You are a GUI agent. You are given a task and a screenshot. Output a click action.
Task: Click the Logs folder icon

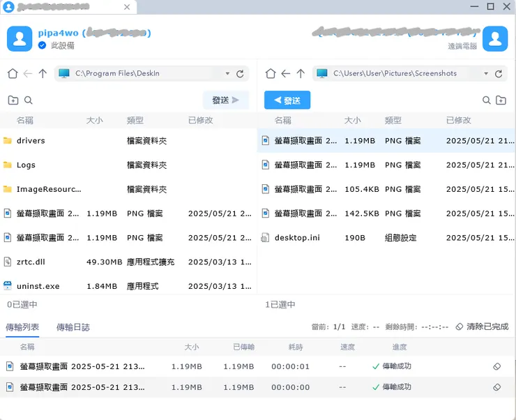(x=8, y=165)
